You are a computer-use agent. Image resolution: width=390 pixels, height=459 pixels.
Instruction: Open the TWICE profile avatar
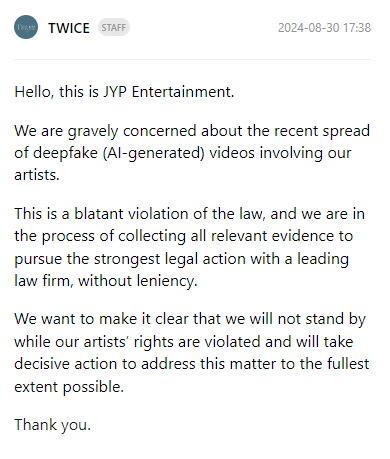pos(26,27)
